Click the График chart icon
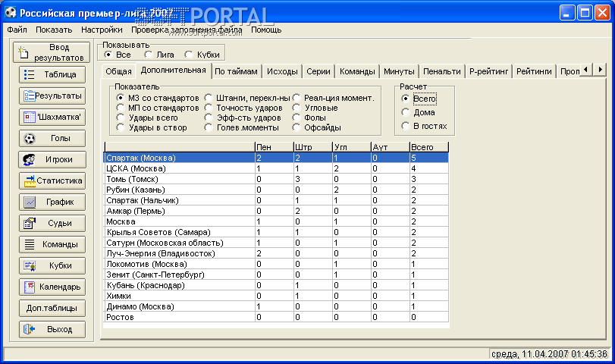 (30, 202)
